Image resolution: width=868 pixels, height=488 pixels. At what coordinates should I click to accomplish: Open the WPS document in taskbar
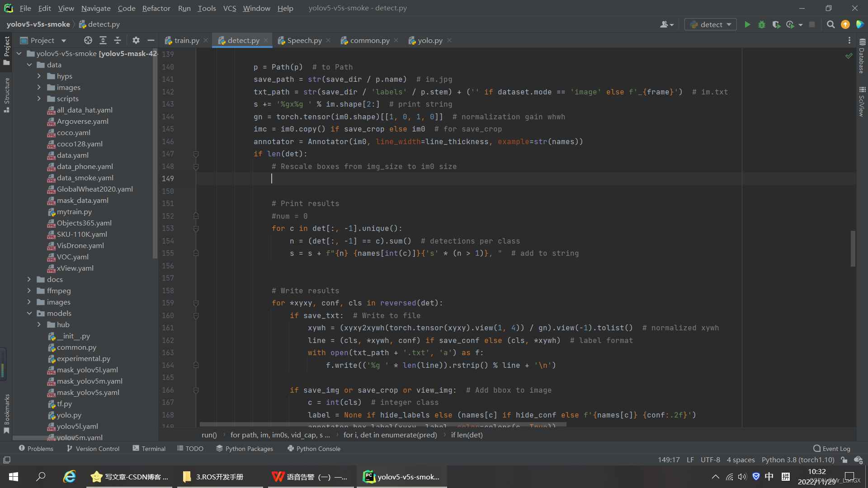(x=311, y=477)
